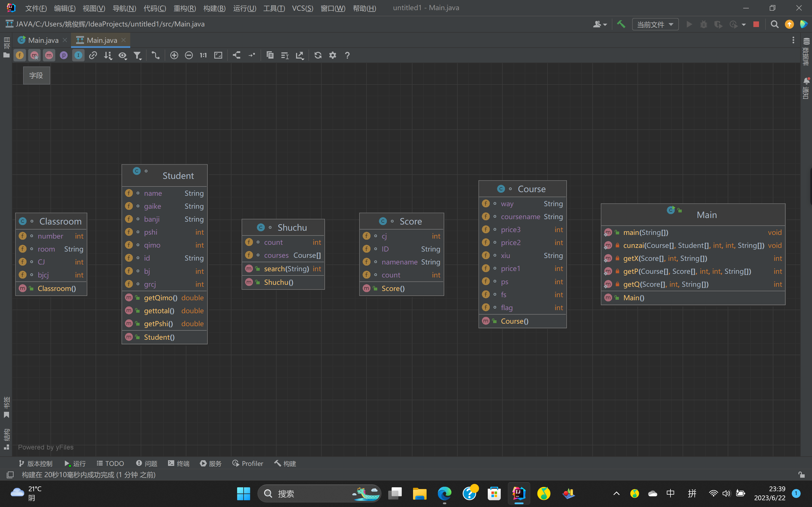Reset diagram to actual size (1:1)
The width and height of the screenshot is (812, 507).
tap(203, 55)
